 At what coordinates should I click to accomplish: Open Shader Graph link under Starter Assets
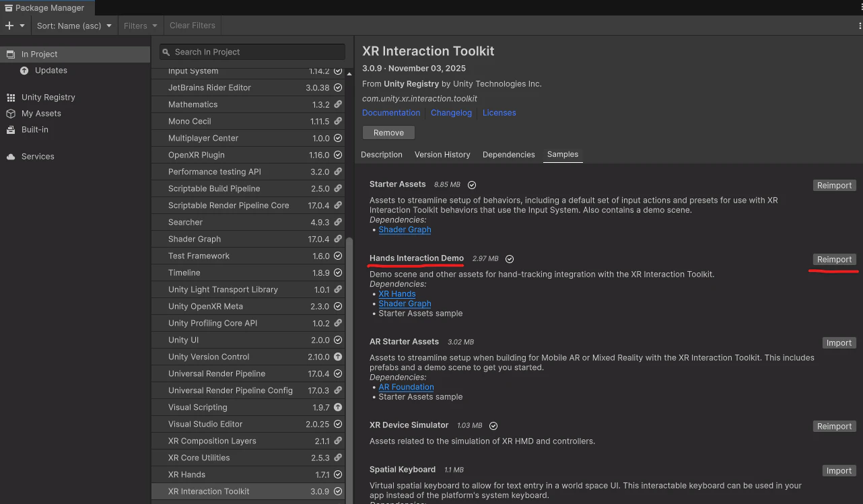click(405, 229)
